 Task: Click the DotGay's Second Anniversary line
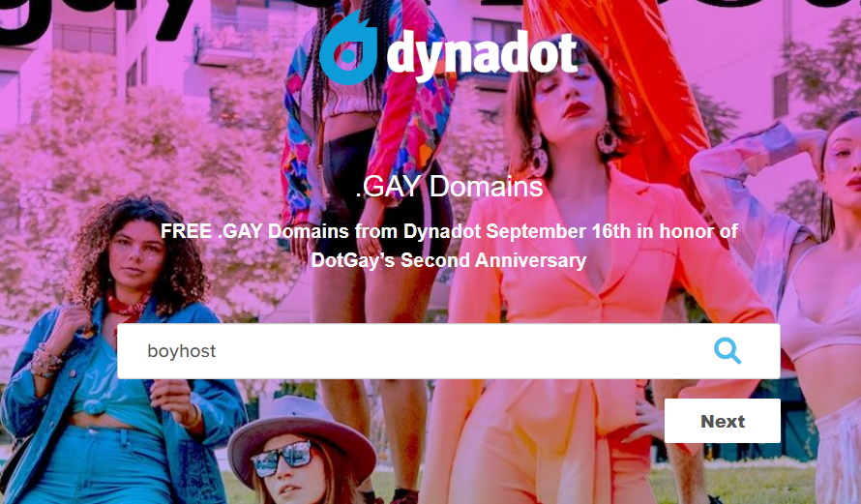(x=449, y=259)
